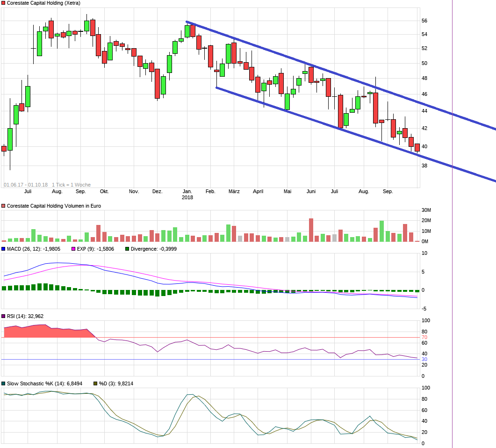Screen dimensions: 496x448
Task: Toggle the Divergence histogram label
Action: (154, 248)
